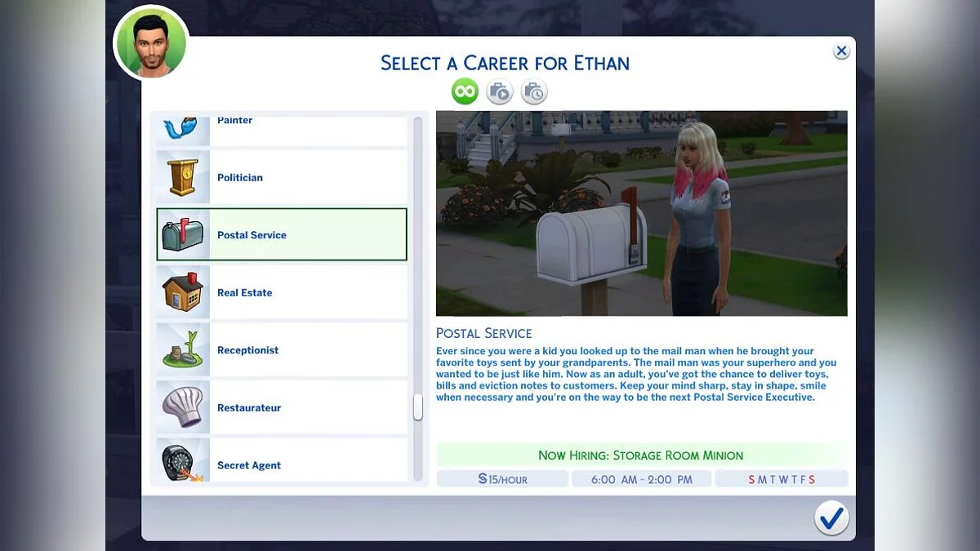Click the 6:00 AM - 2:00 PM schedule

(641, 479)
